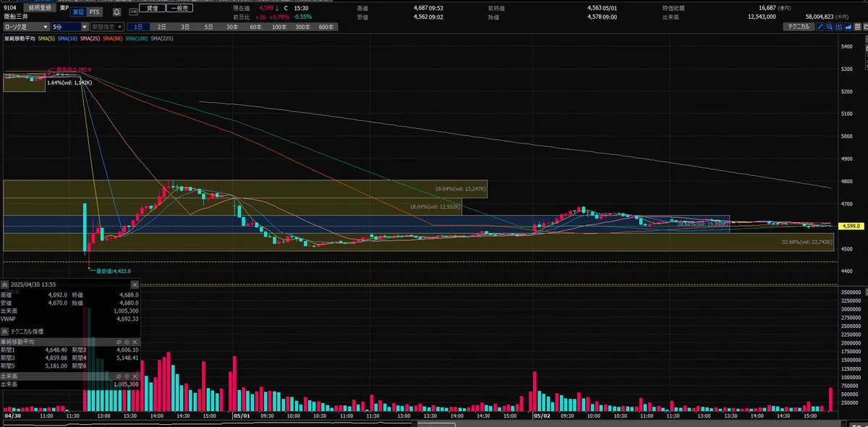This screenshot has width=868, height=427.
Task: Click the 32.68%(vol: 22,743K) volume profile label
Action: (808, 242)
